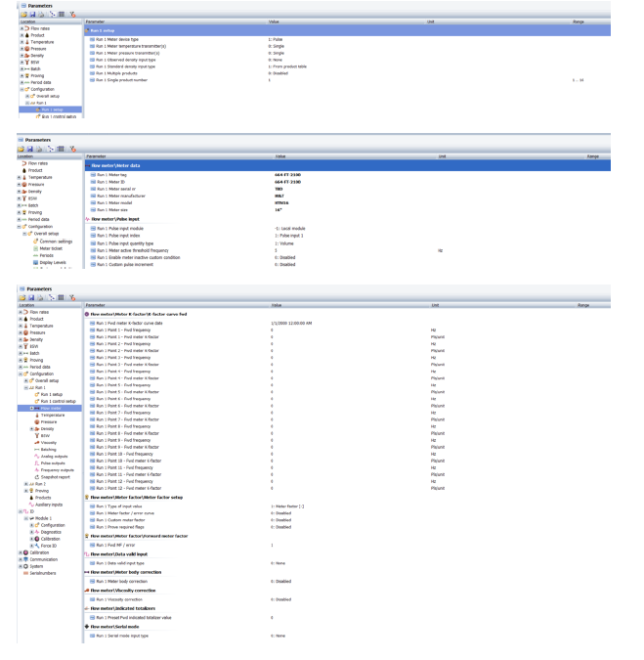644x660 pixels.
Task: Collapse the Module 1 tree node
Action: [x=26, y=518]
